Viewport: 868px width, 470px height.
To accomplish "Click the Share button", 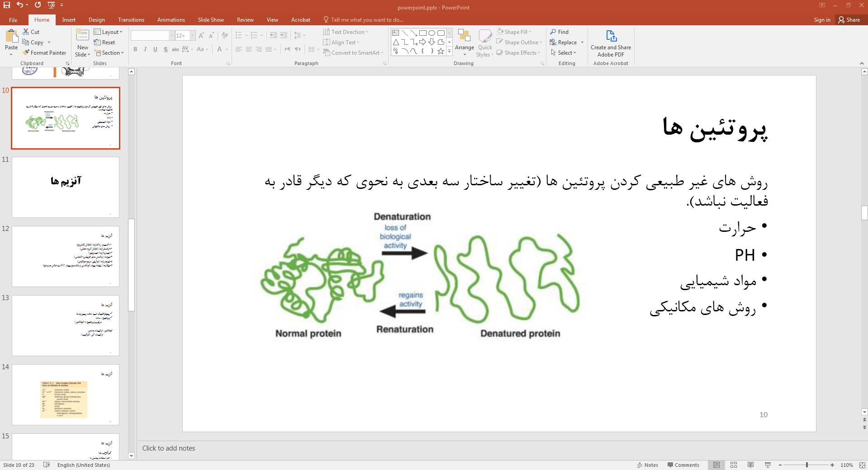I will click(849, 20).
